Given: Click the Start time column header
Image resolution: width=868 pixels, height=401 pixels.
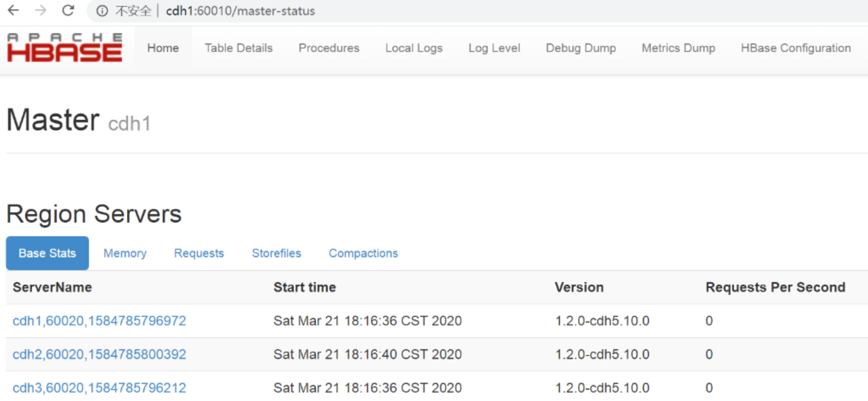Looking at the screenshot, I should [304, 287].
